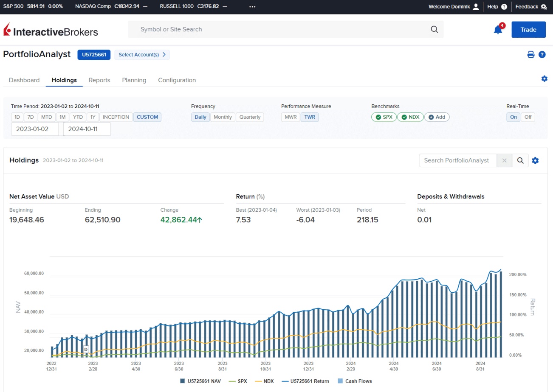Click the magnifier in site search bar
This screenshot has height=392, width=553.
(434, 29)
